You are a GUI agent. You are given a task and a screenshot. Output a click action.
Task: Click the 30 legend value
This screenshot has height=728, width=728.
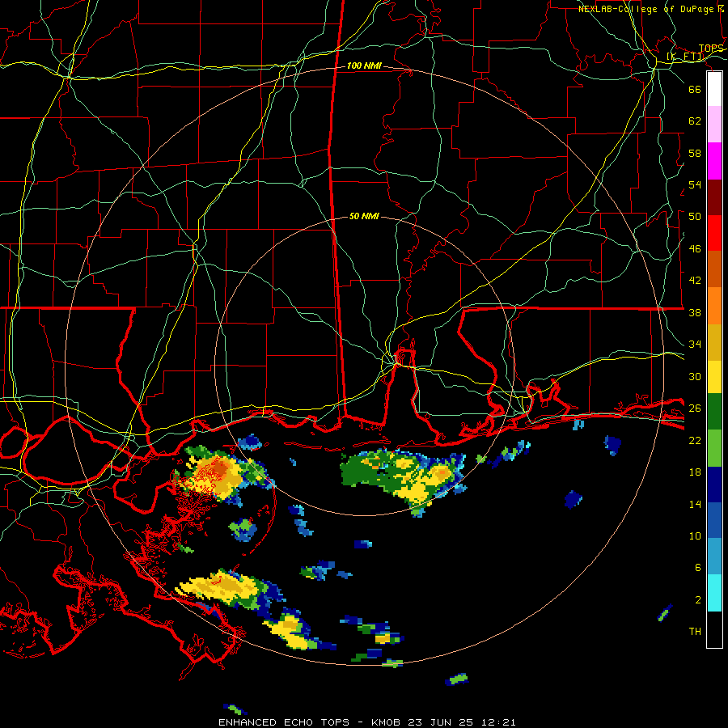coord(695,376)
